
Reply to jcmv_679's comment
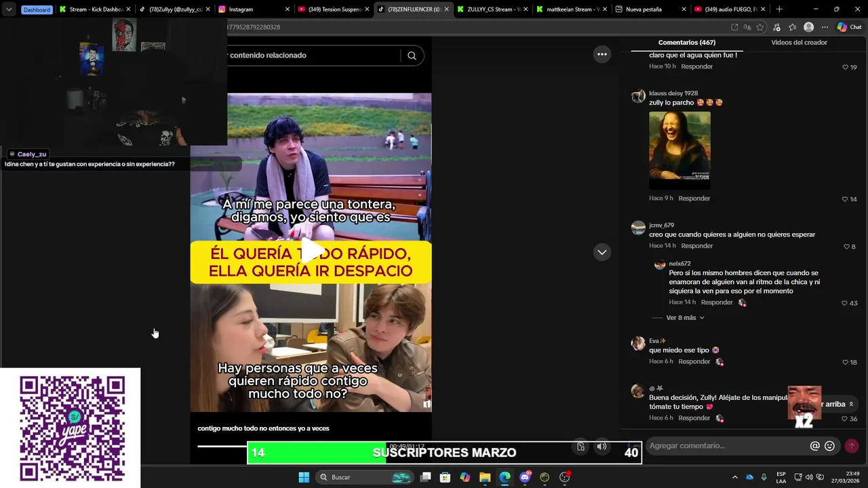(x=697, y=246)
